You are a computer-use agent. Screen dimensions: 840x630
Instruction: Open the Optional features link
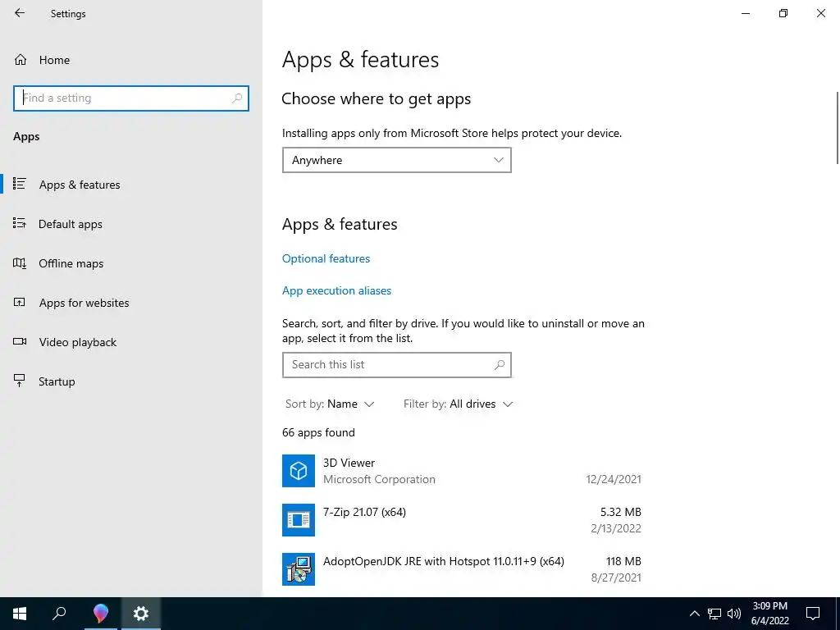tap(326, 258)
